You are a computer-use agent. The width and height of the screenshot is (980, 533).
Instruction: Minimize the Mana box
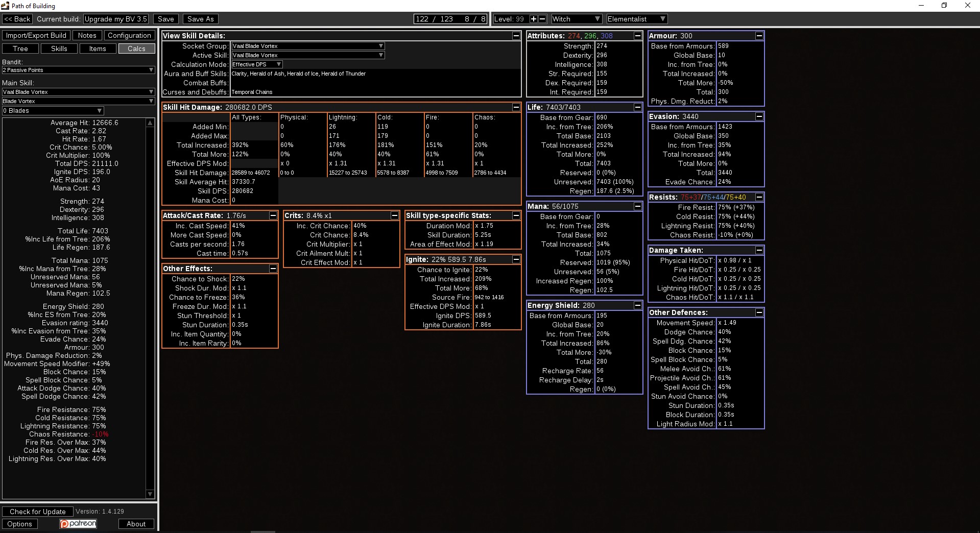click(x=638, y=206)
